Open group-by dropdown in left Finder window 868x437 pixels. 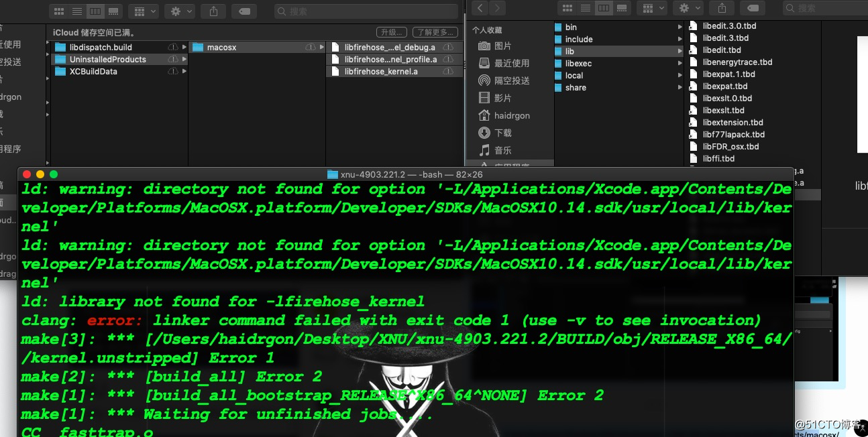point(143,11)
